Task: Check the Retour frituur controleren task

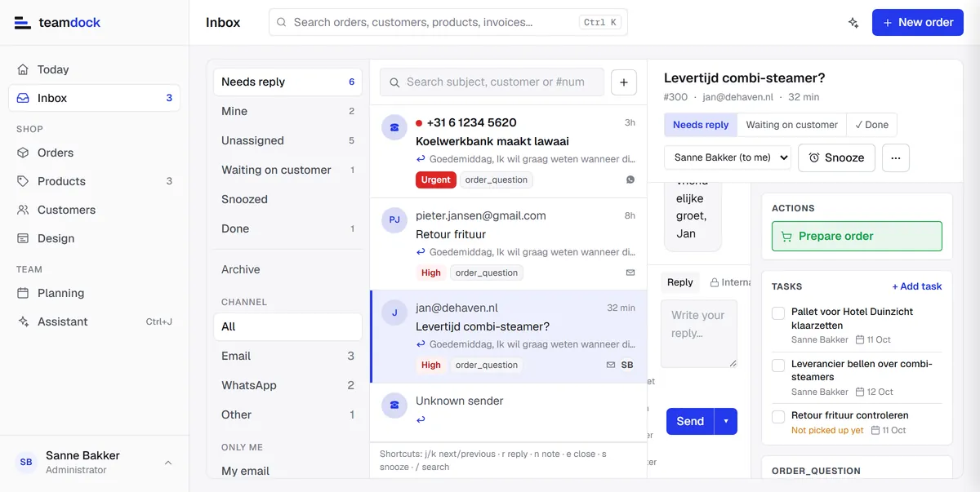Action: (778, 417)
